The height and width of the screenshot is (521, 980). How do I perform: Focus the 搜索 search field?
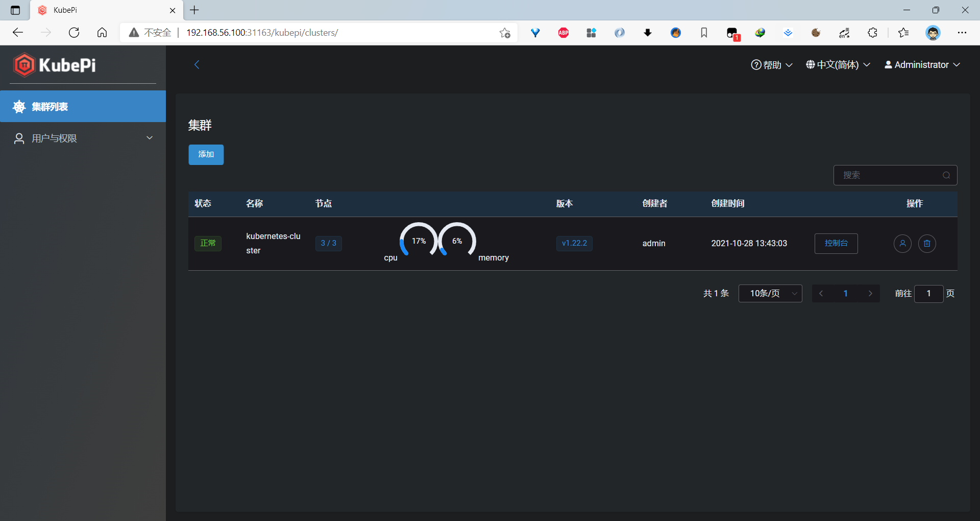[895, 175]
